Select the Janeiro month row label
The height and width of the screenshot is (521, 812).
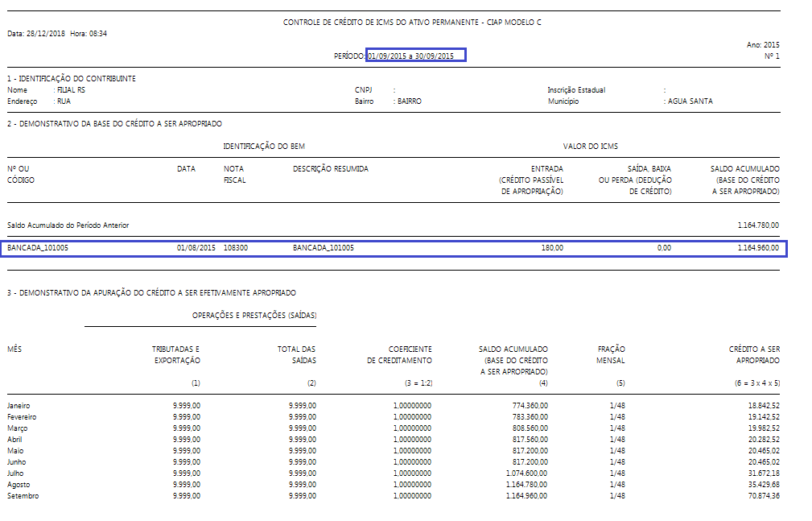(21, 406)
